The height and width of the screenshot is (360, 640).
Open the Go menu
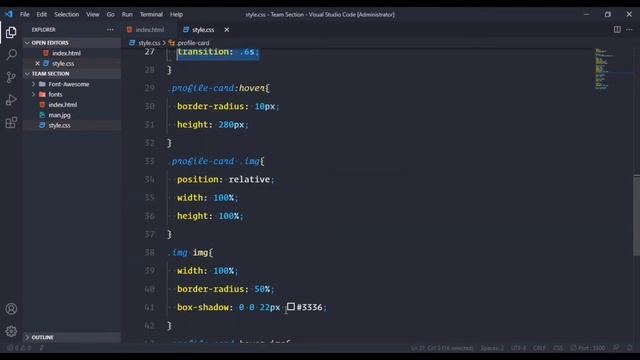pyautogui.click(x=111, y=14)
